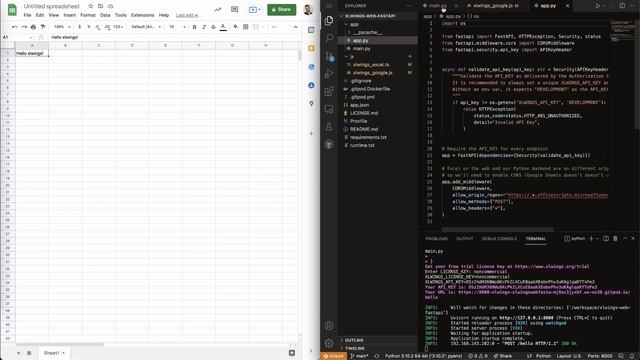Open the Extensions menu in Sheets
This screenshot has height=360, width=640.
[x=142, y=15]
